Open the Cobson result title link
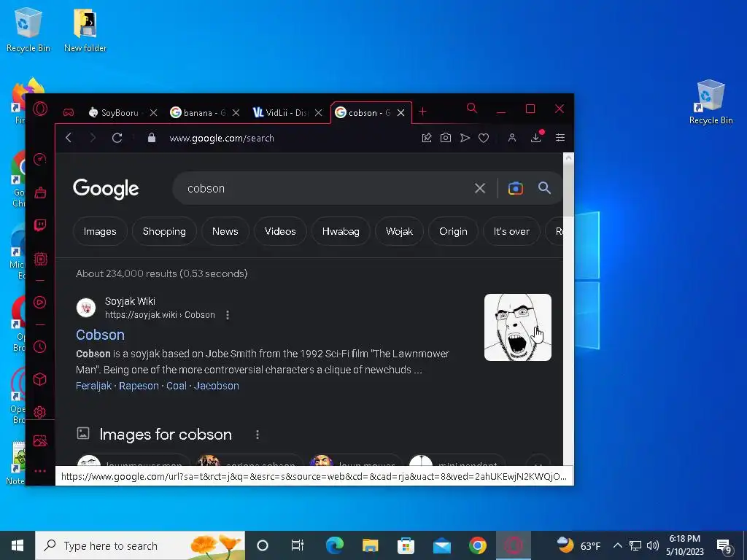This screenshot has height=560, width=747. tap(101, 335)
